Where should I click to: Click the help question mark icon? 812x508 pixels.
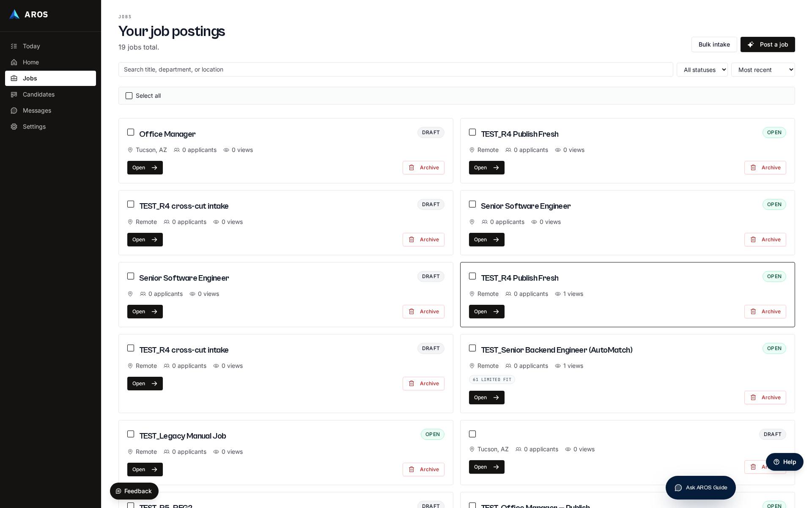(x=776, y=462)
